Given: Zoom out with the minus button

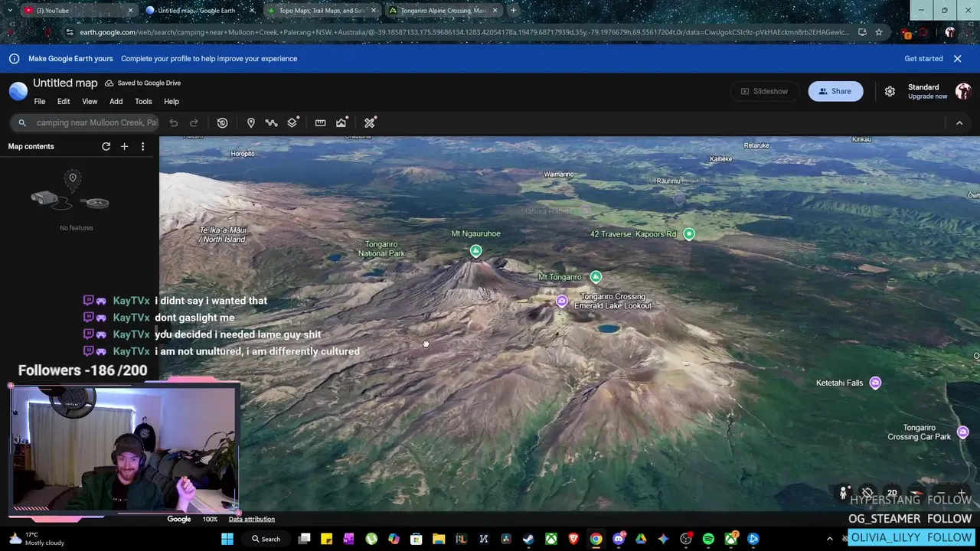Looking at the screenshot, I should point(941,494).
